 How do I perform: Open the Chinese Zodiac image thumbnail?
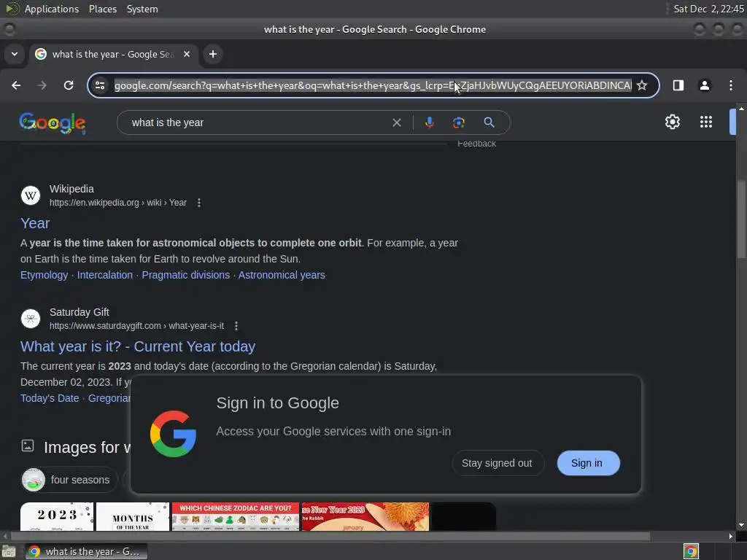236,517
